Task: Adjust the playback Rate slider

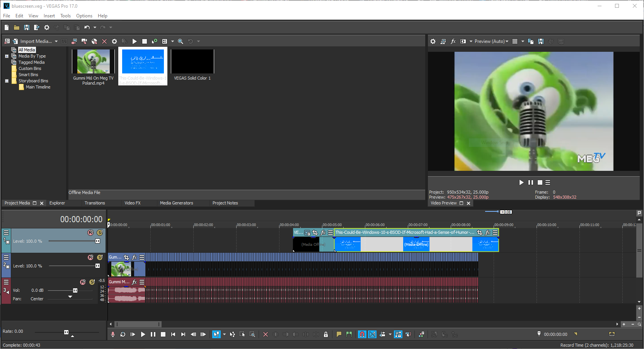Action: click(66, 332)
